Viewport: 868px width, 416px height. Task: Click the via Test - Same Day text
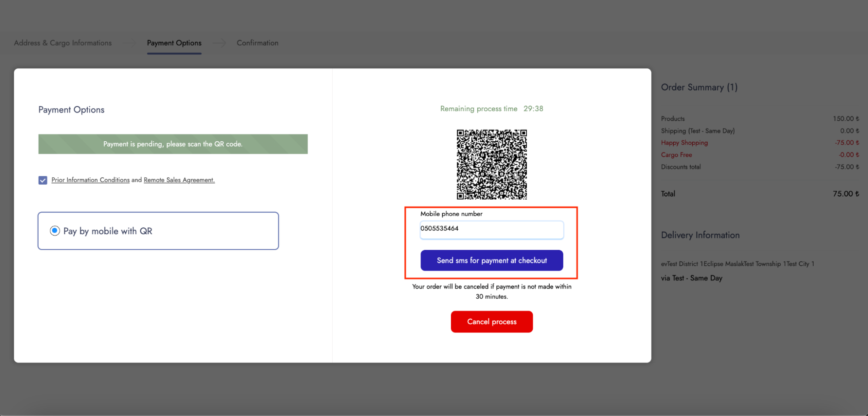tap(691, 278)
